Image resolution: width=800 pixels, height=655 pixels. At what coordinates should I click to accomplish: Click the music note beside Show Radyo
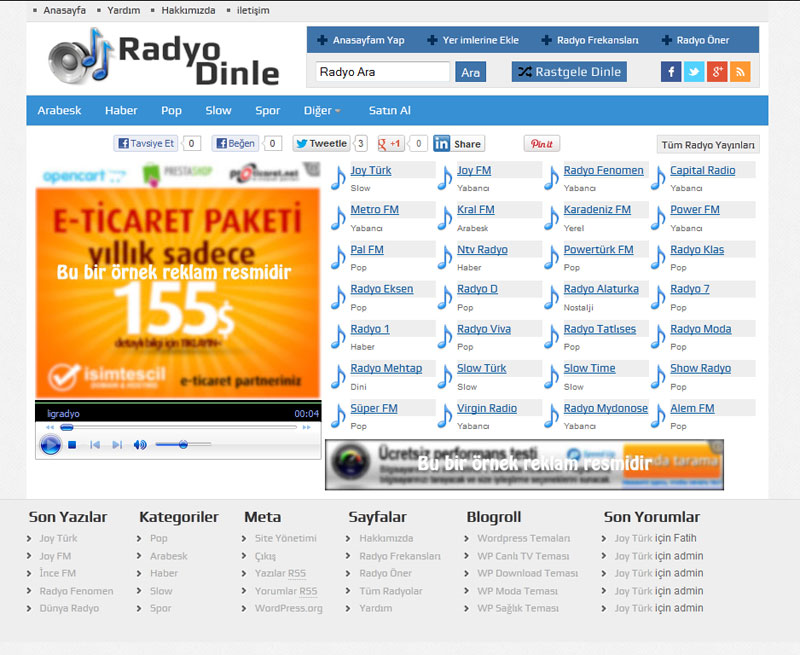point(658,377)
